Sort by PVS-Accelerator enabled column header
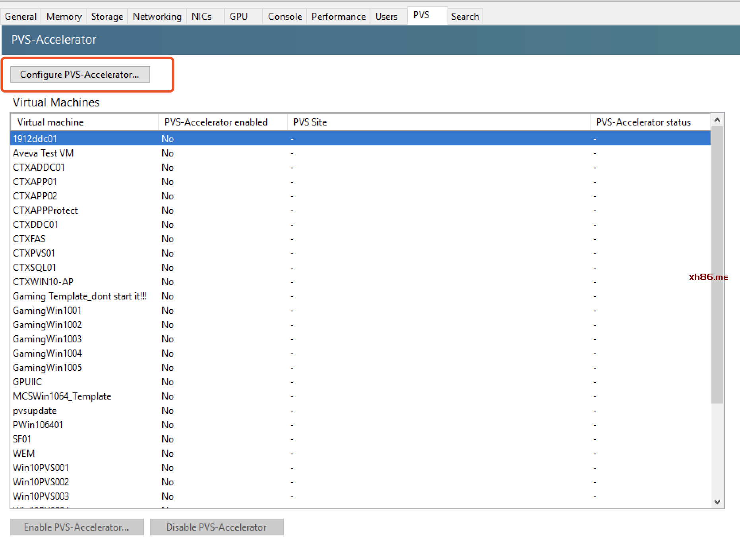740x560 pixels. 216,122
